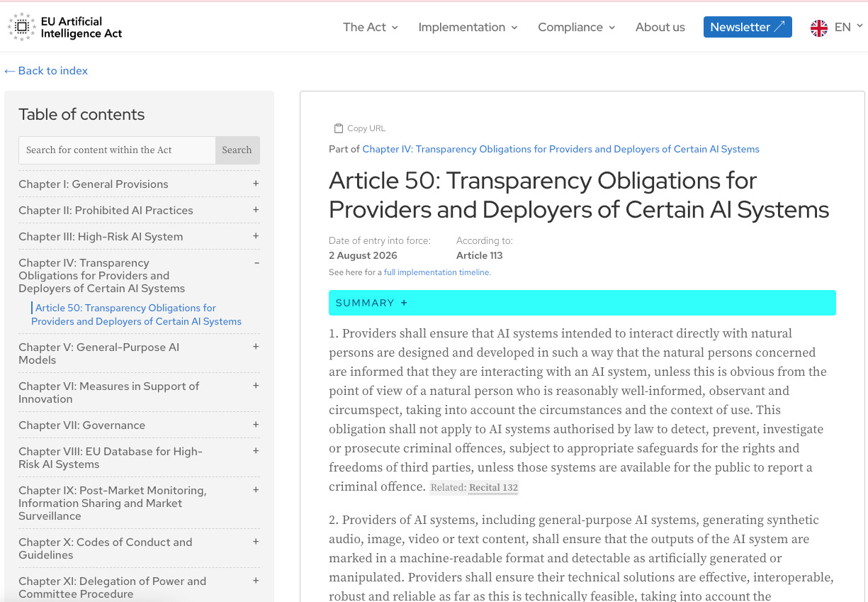Open the Compliance dropdown menu
The image size is (868, 602).
coord(576,27)
